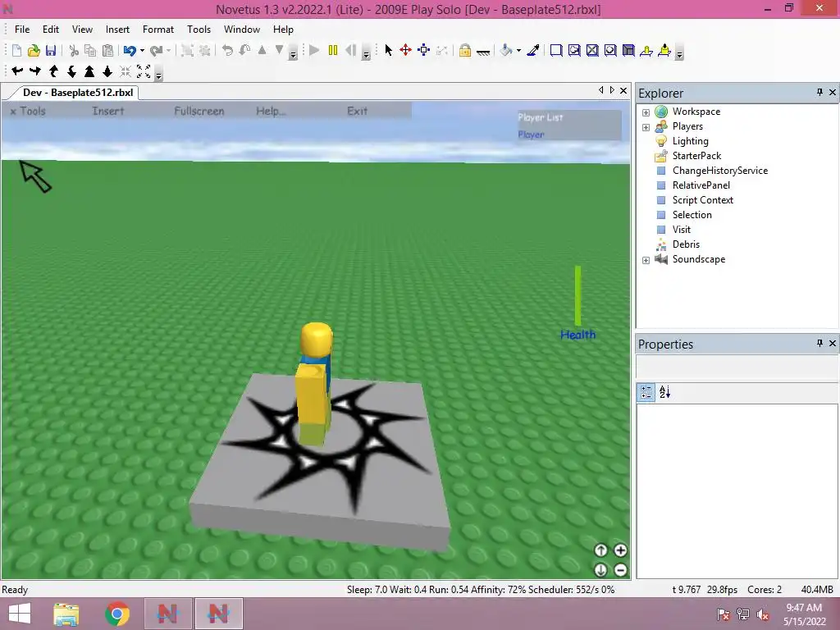The image size is (840, 630).
Task: Open the paint bucket color dropdown arrow
Action: 518,51
